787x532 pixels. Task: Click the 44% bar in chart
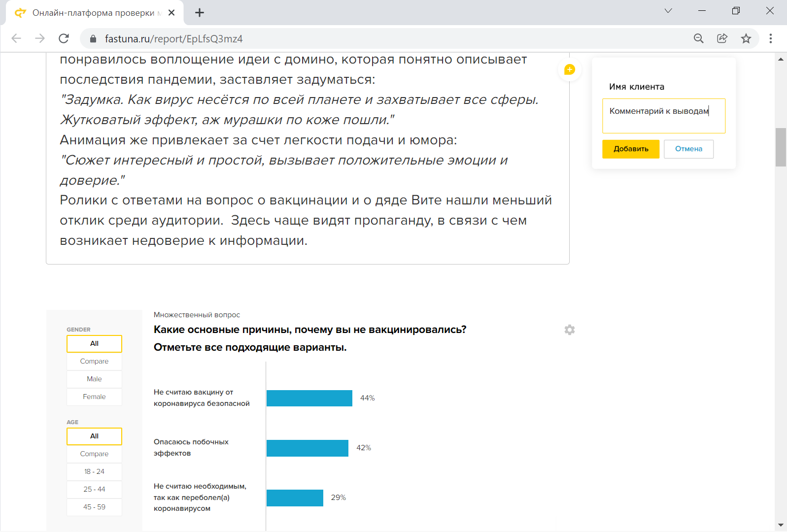[x=309, y=399]
